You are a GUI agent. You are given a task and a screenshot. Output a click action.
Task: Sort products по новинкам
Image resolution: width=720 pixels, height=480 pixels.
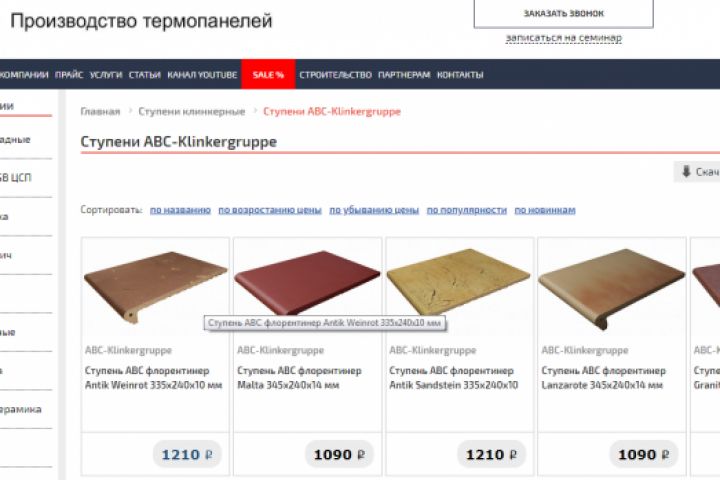545,210
